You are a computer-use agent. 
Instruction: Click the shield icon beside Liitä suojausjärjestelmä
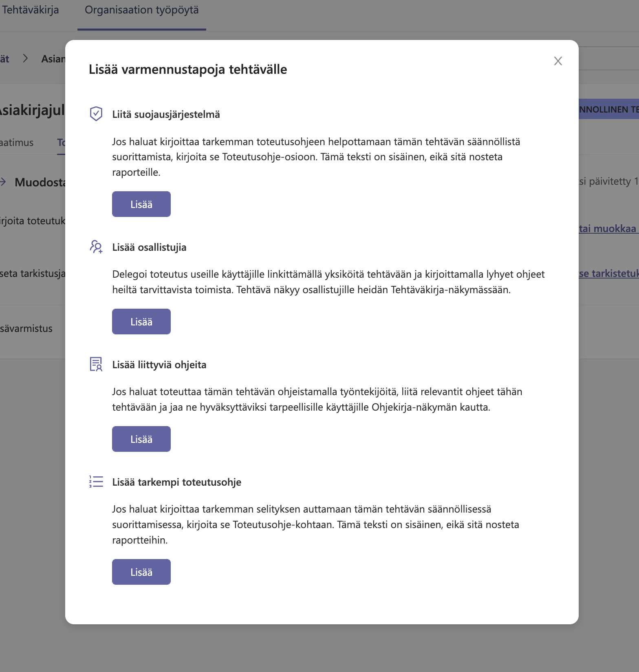(96, 114)
